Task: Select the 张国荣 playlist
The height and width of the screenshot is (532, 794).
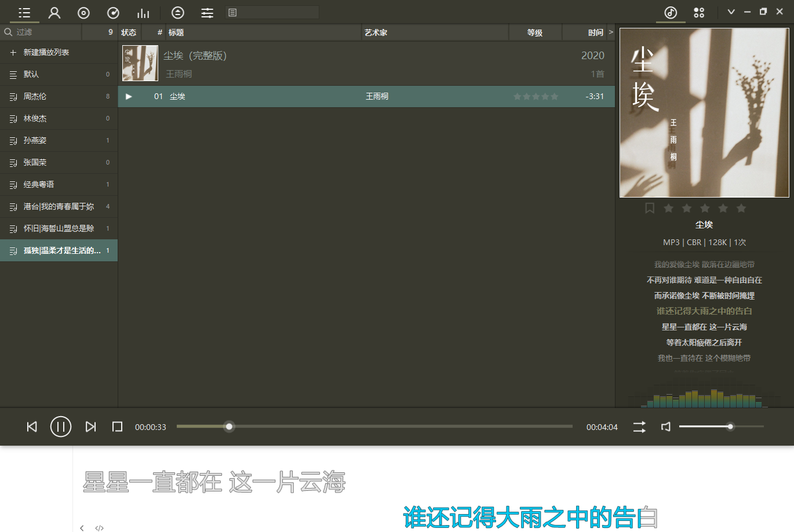Action: (x=59, y=162)
